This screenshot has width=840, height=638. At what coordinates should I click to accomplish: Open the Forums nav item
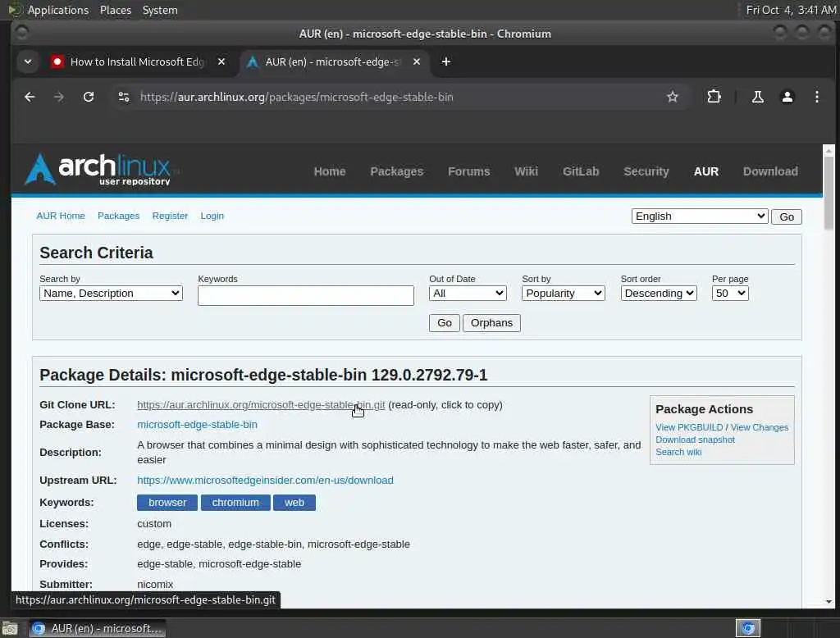(x=468, y=171)
